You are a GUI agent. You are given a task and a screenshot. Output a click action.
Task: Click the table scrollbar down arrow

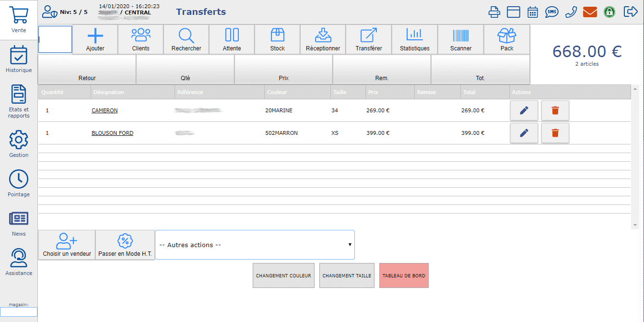(635, 225)
